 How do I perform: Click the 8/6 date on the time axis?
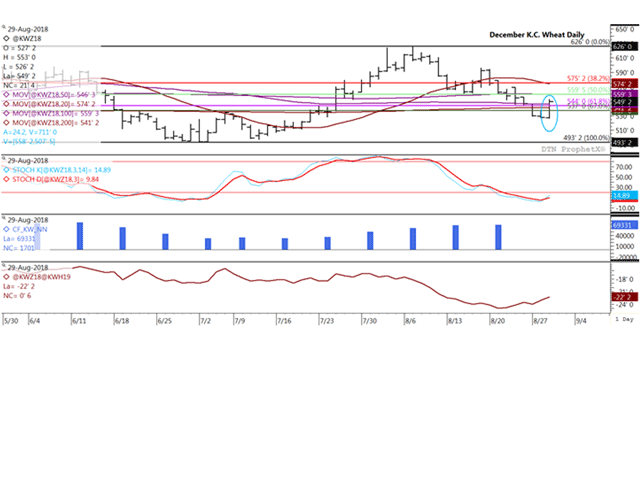(410, 321)
